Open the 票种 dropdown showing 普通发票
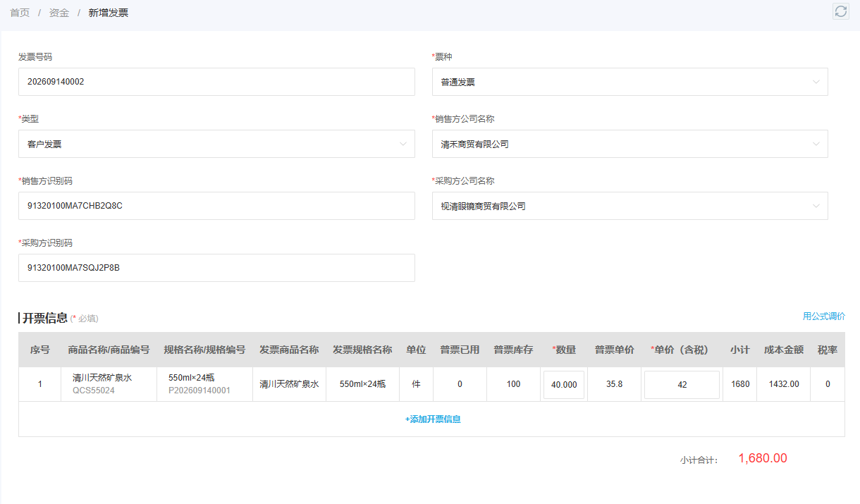The height and width of the screenshot is (504, 860). [x=629, y=82]
